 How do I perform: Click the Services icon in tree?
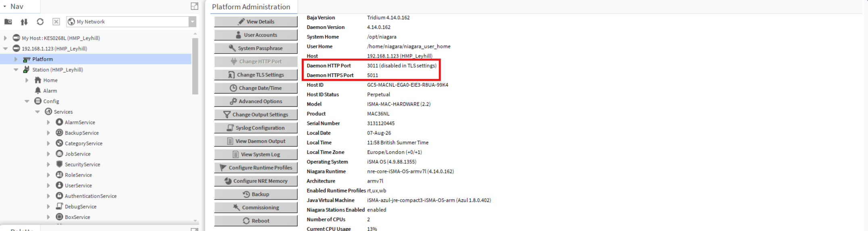click(x=48, y=111)
